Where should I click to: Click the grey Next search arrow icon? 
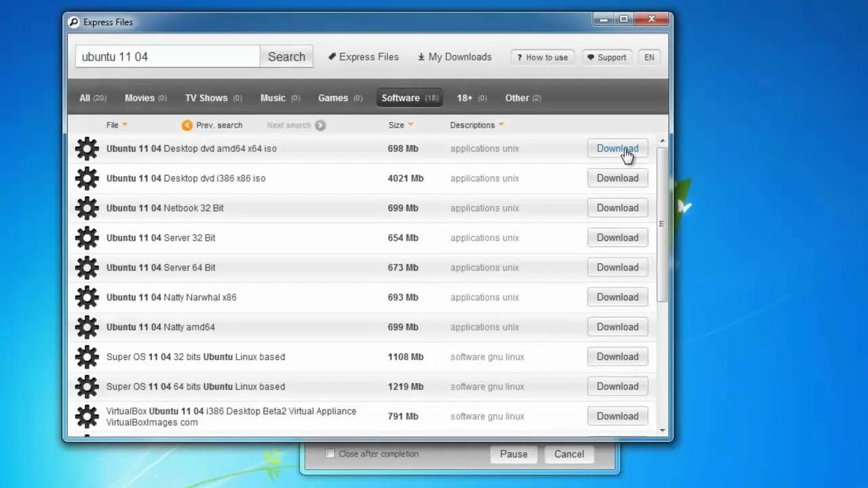point(320,125)
